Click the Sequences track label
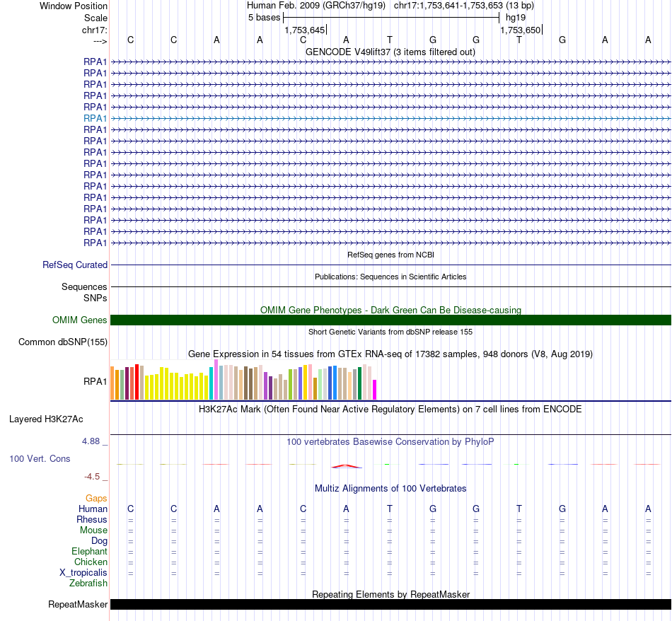 point(84,286)
